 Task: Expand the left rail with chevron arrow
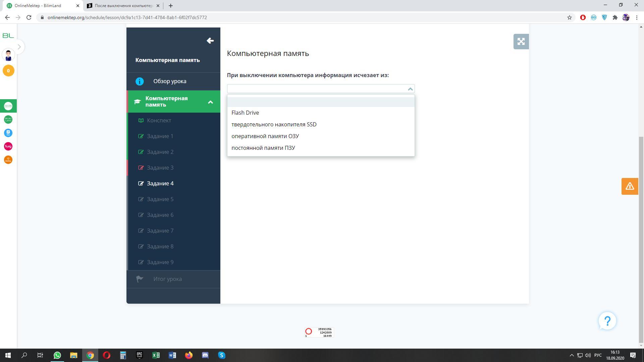pos(19,47)
